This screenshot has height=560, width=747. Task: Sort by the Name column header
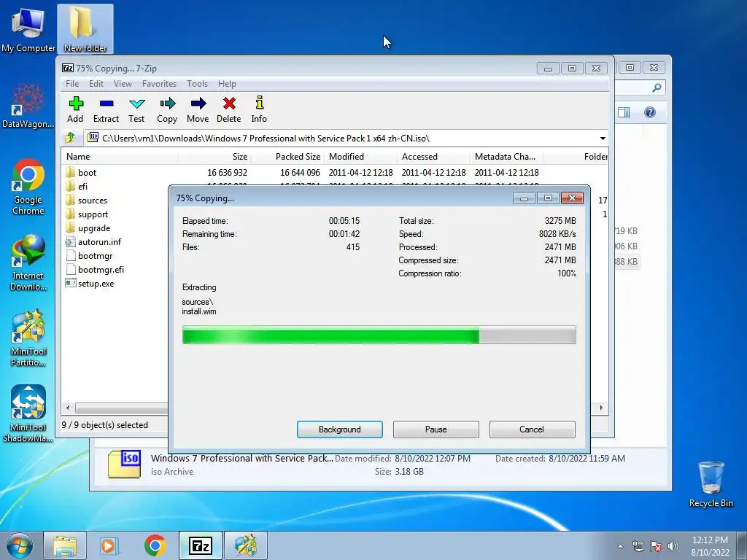click(x=120, y=157)
